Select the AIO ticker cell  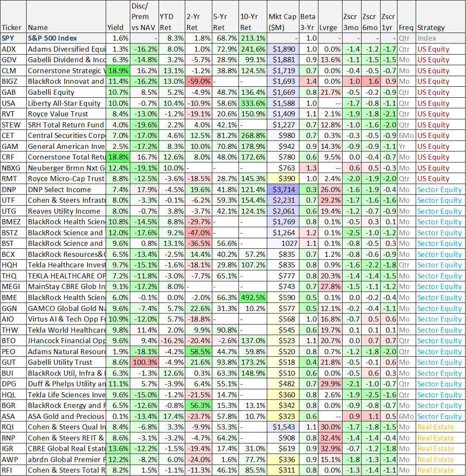pos(14,319)
